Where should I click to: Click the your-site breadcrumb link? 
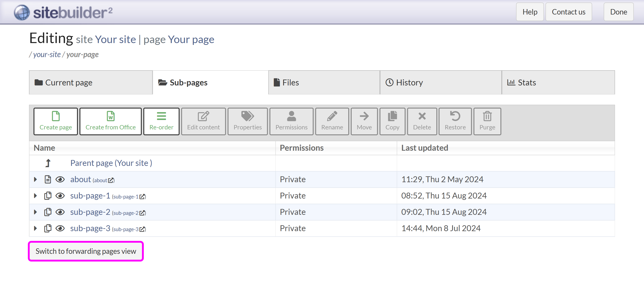47,54
